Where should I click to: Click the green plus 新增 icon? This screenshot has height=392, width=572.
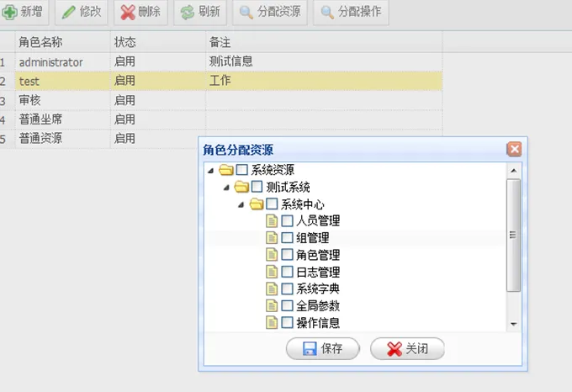click(9, 12)
